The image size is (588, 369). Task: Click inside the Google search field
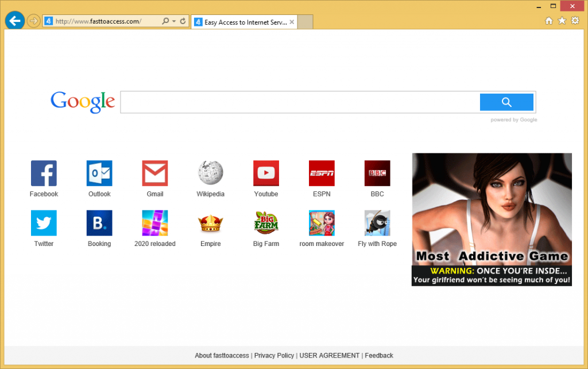click(299, 102)
